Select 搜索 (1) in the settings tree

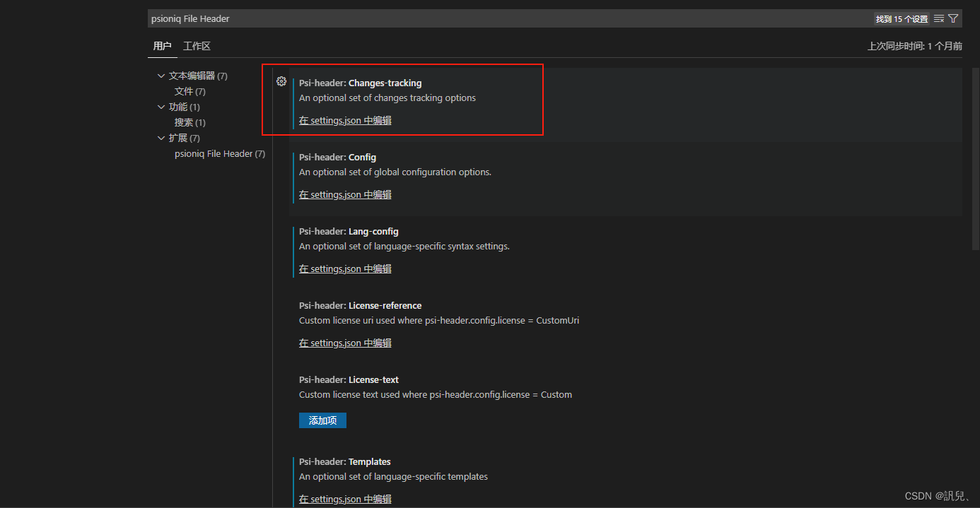click(190, 122)
